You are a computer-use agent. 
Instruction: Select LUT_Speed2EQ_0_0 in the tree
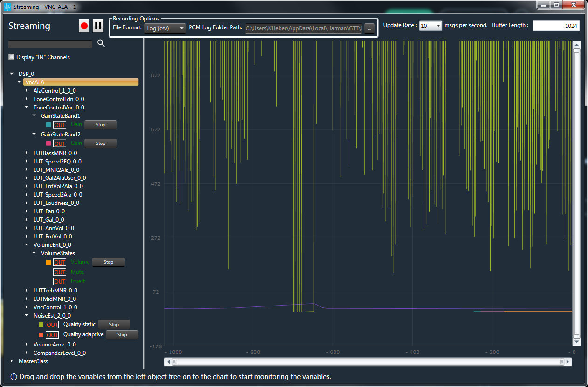coord(57,161)
